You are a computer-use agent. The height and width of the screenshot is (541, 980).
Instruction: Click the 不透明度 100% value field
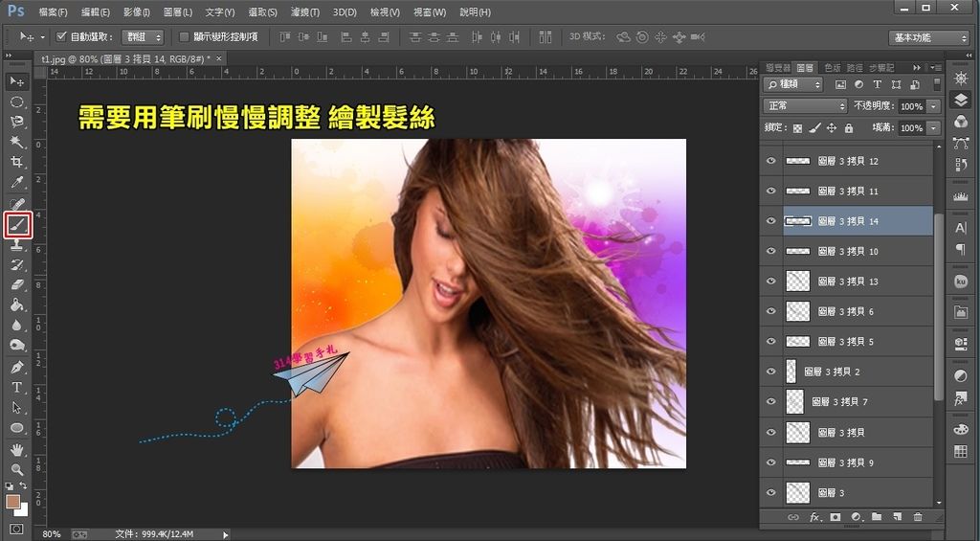pyautogui.click(x=912, y=106)
